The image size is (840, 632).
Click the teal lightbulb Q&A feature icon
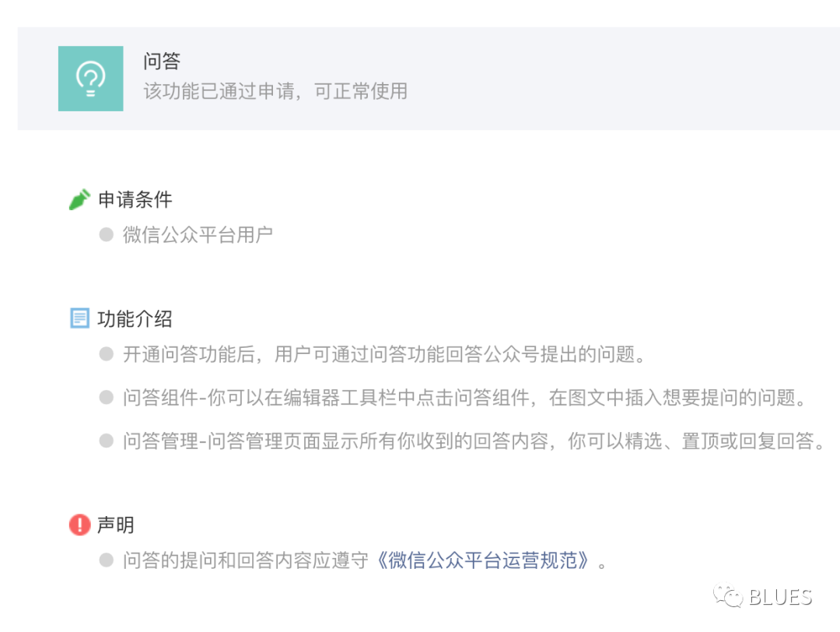90,79
